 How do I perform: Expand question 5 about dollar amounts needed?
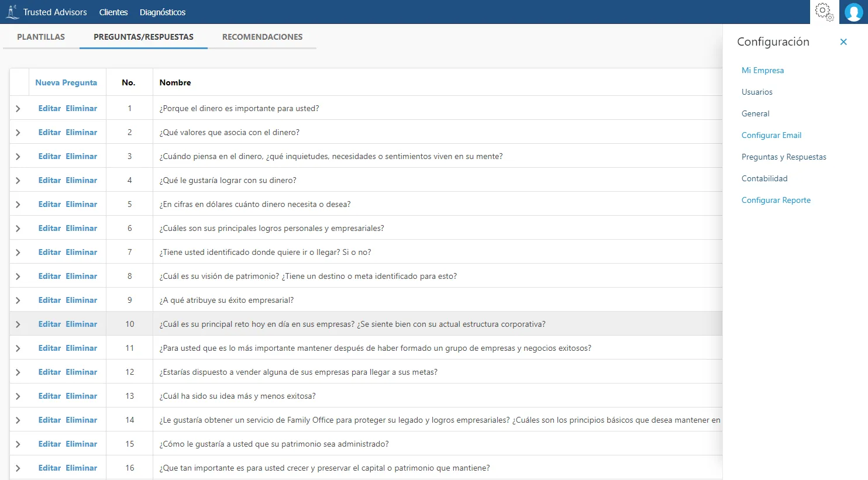(19, 203)
